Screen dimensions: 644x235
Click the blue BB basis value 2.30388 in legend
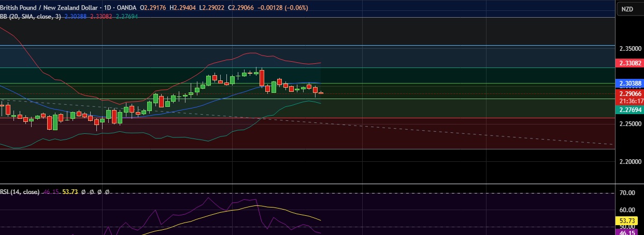coord(76,17)
